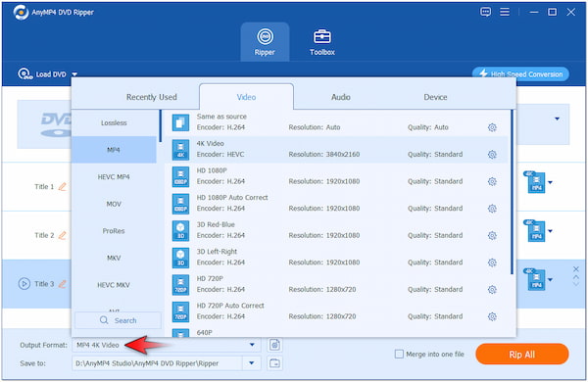Click the HD 1080P Auto Correct icon
The height and width of the screenshot is (382, 588).
tap(180, 204)
